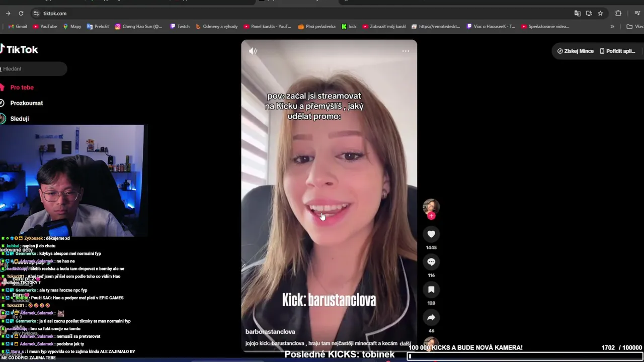Open the Viac o HaouseeK bookmark
644x362 pixels.
pos(491,27)
